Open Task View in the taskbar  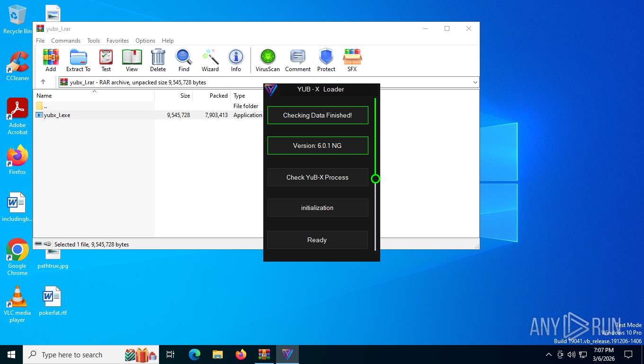[170, 355]
